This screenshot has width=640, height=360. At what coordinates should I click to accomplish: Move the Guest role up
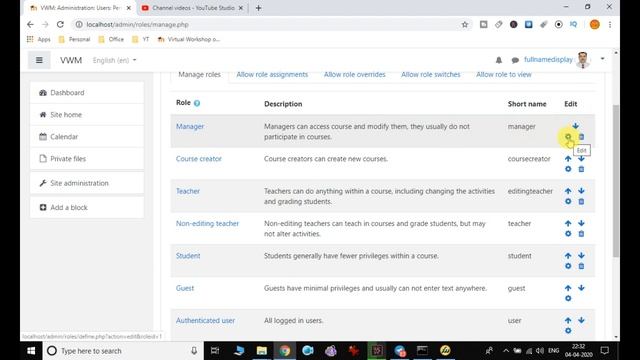pos(568,288)
